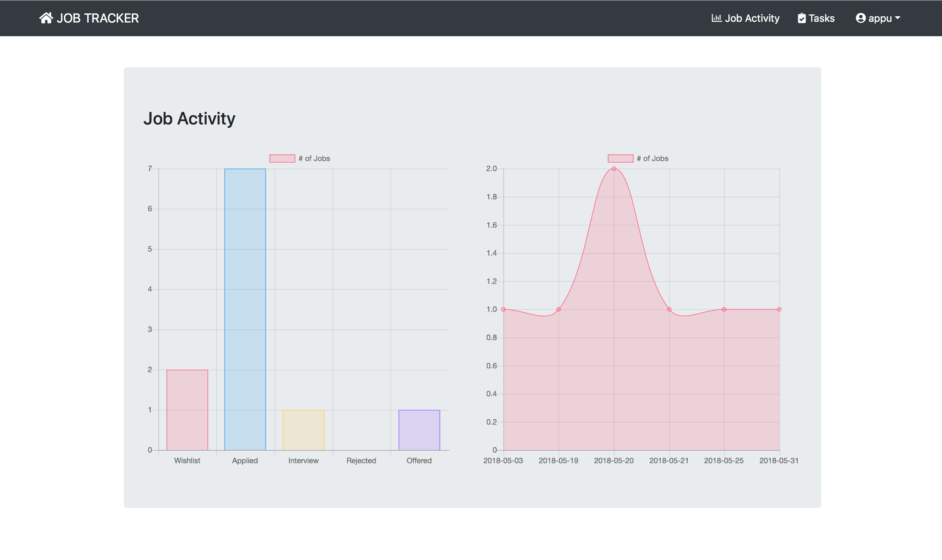Screen dimensions: 942x560
Task: Toggle bar chart '# of Jobs' legend swatch
Action: point(282,158)
